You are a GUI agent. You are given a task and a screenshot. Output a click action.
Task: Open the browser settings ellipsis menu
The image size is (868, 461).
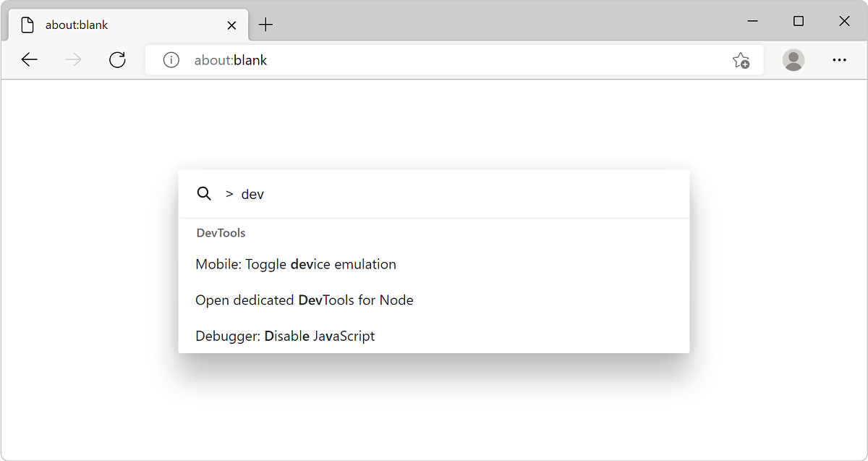pos(839,60)
